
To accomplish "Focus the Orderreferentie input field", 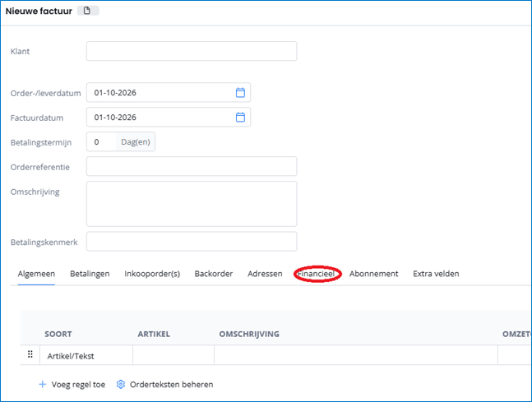I will click(192, 166).
